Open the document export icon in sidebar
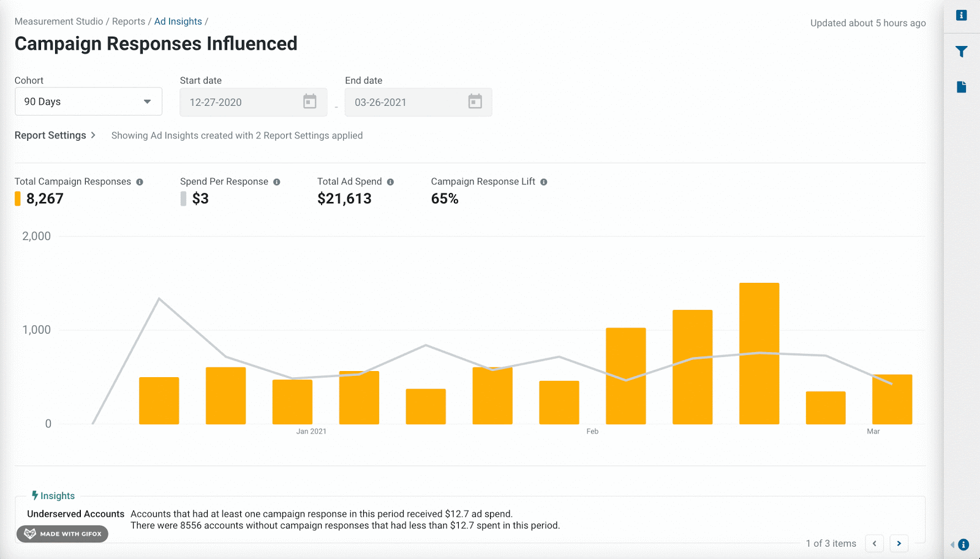980x559 pixels. point(962,87)
